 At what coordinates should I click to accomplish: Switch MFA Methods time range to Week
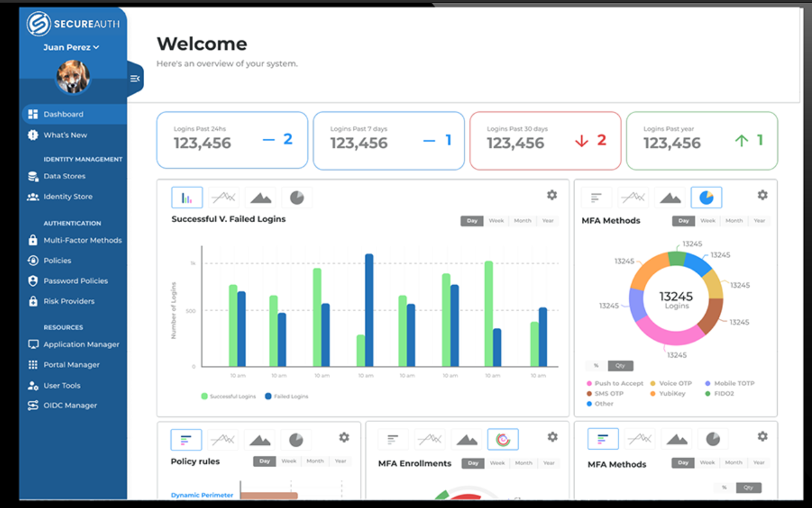click(707, 221)
